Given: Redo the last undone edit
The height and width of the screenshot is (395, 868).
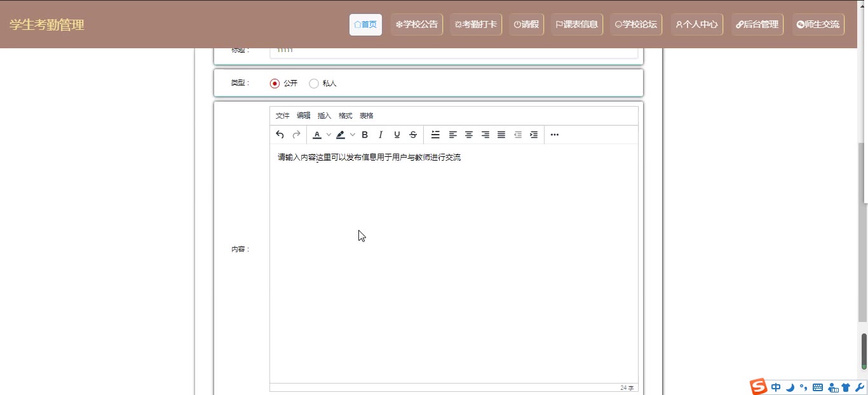Looking at the screenshot, I should pos(296,135).
